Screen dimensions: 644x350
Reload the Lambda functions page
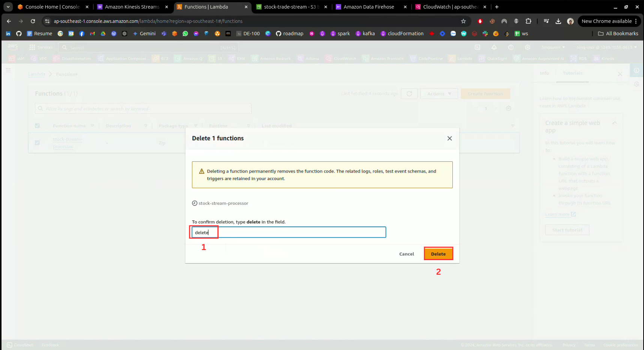[33, 21]
